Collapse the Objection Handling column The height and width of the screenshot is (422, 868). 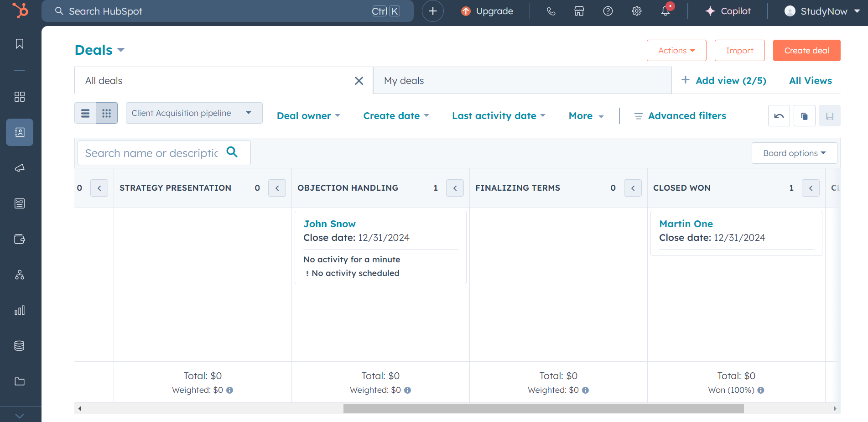point(455,188)
